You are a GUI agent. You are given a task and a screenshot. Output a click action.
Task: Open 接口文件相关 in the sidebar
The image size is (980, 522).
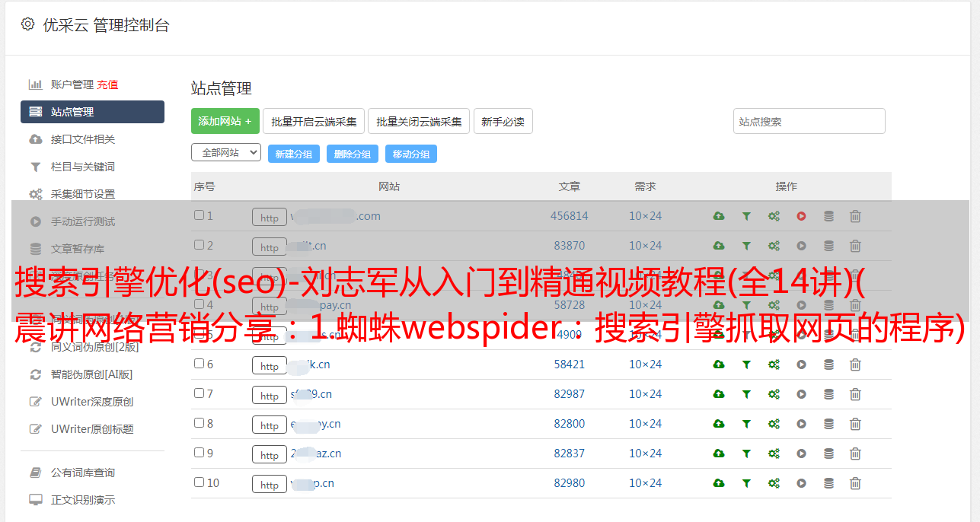[83, 139]
